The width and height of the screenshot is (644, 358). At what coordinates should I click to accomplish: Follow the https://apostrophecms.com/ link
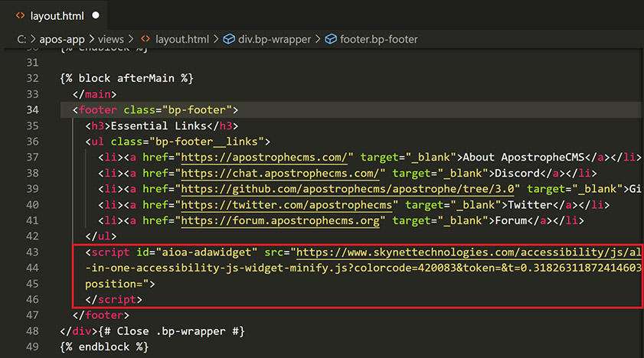pos(264,158)
